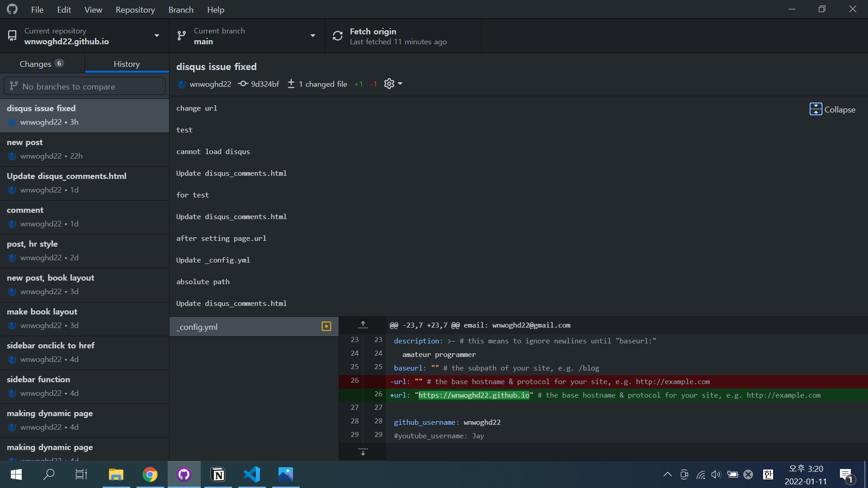Open the Edit menu

pyautogui.click(x=64, y=9)
